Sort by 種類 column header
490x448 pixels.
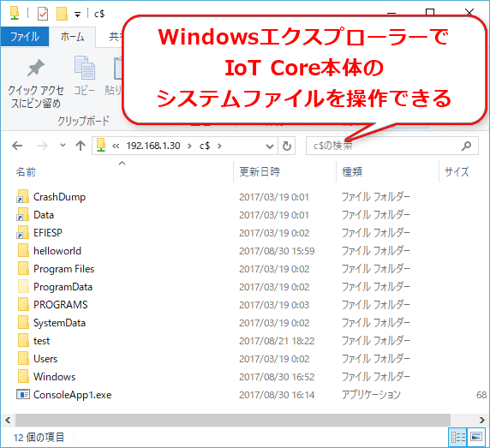[352, 171]
